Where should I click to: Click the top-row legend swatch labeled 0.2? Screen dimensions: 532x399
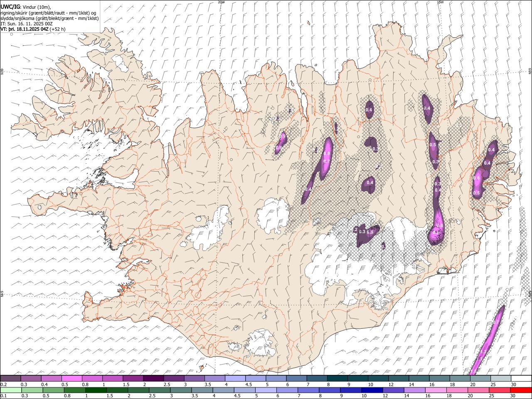pyautogui.click(x=10, y=378)
